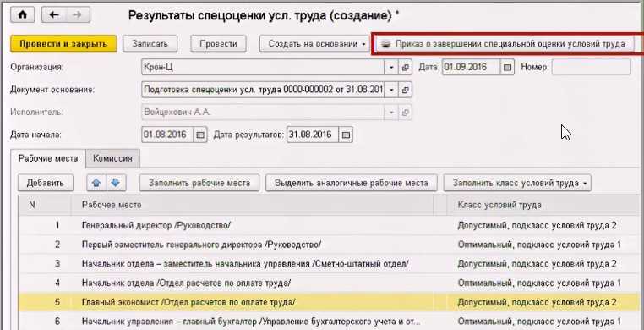Open Заполнить класс условий труда menu
Screen dimensions: 644x330
517,183
